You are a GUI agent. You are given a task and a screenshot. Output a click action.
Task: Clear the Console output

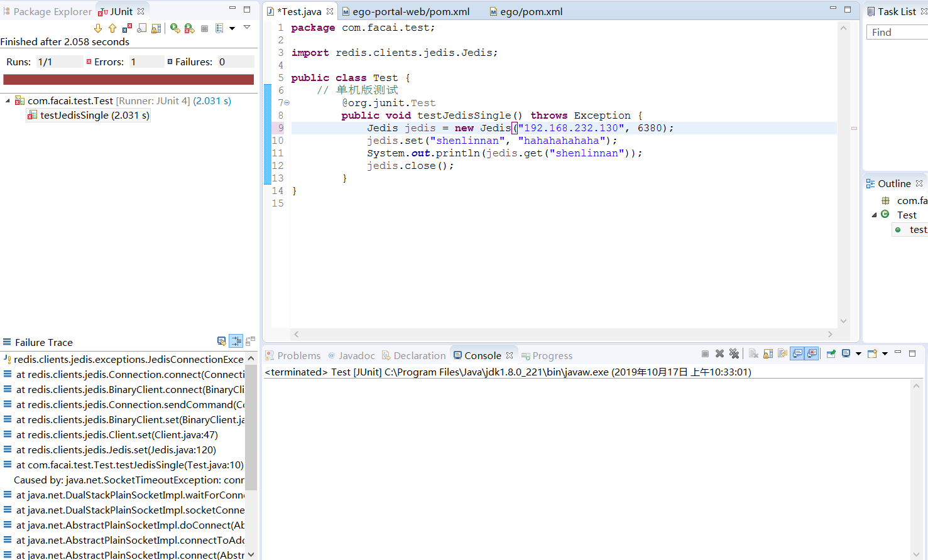point(753,353)
